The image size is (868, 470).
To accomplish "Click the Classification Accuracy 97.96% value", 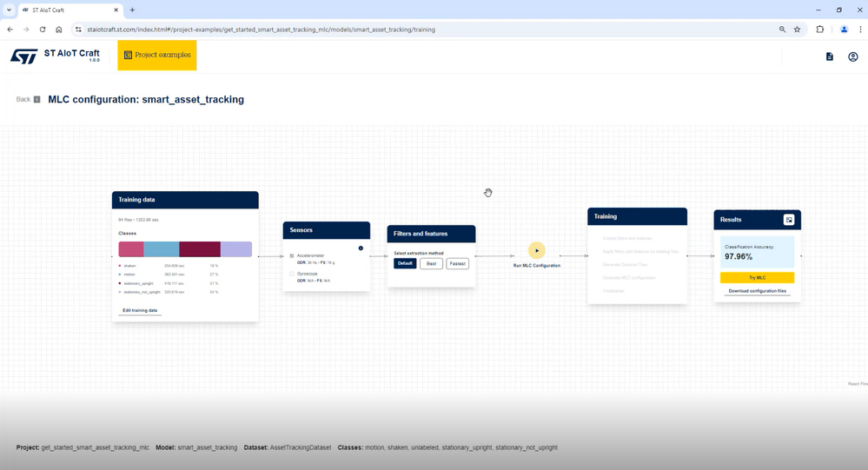I will [739, 257].
